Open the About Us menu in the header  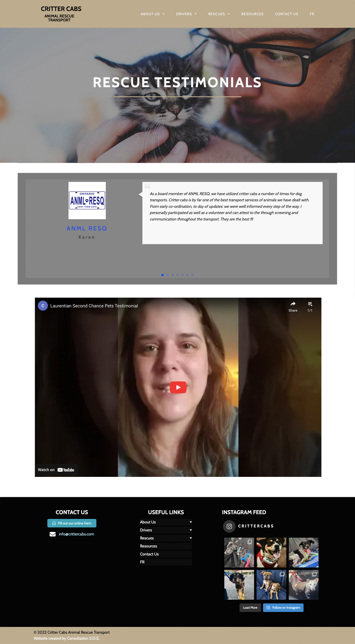coord(153,14)
